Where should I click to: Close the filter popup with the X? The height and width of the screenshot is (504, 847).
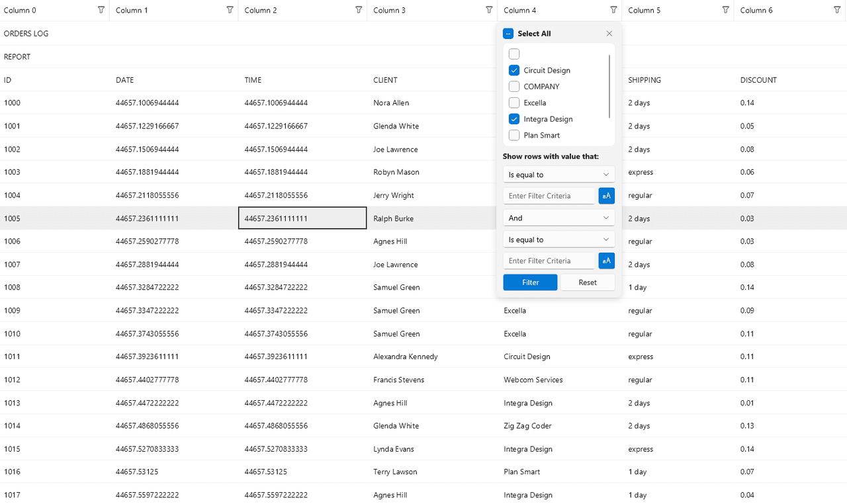click(x=609, y=34)
